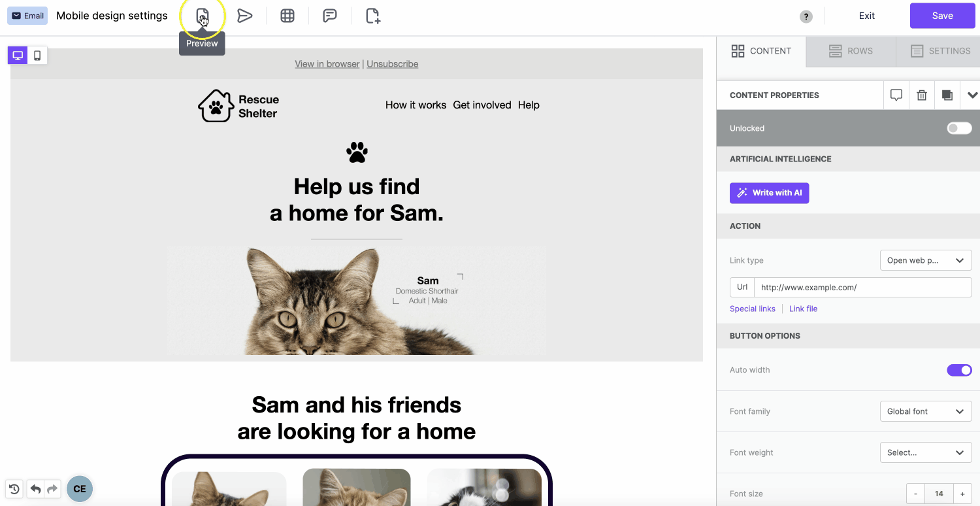This screenshot has height=506, width=980.
Task: Click the Special links link
Action: click(753, 309)
